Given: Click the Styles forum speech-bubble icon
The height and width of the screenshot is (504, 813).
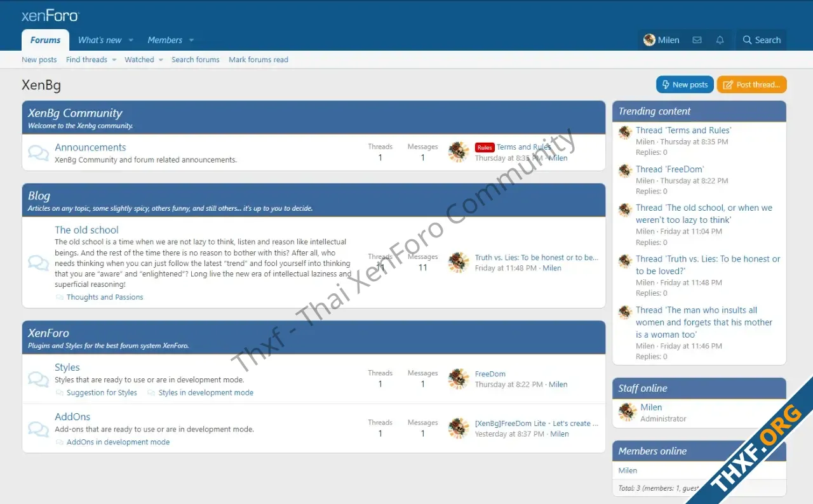Looking at the screenshot, I should click(38, 379).
